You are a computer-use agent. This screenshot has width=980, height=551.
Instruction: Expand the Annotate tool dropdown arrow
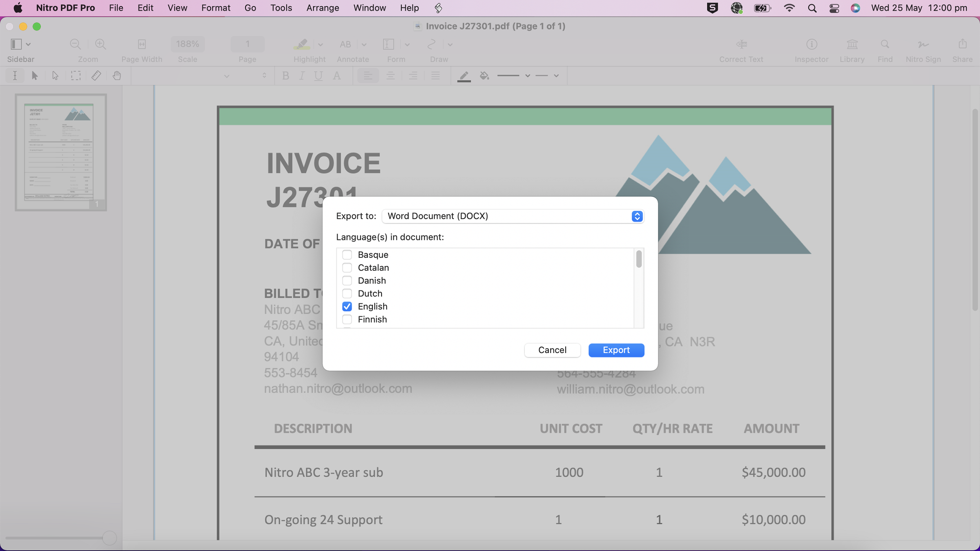tap(364, 45)
